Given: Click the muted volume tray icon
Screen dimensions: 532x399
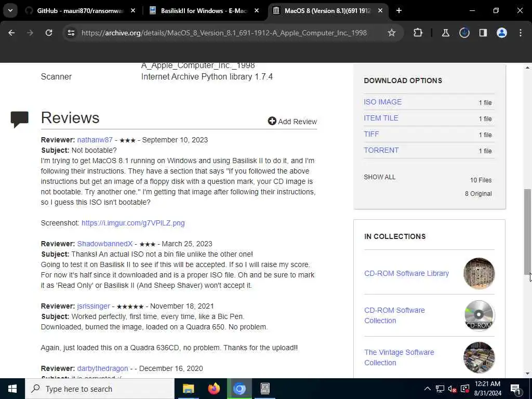Looking at the screenshot, I should tap(453, 389).
